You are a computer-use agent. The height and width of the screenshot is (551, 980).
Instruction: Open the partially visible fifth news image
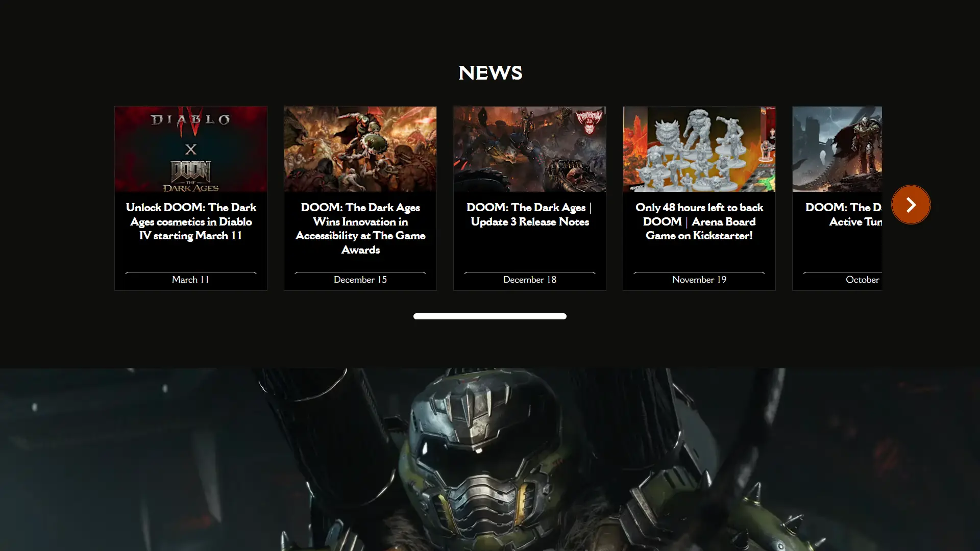tap(837, 149)
